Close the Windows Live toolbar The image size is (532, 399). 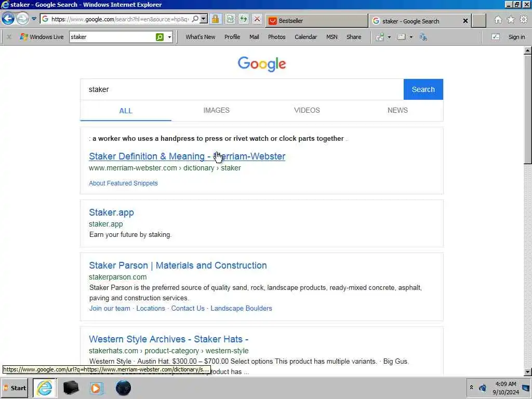point(9,37)
